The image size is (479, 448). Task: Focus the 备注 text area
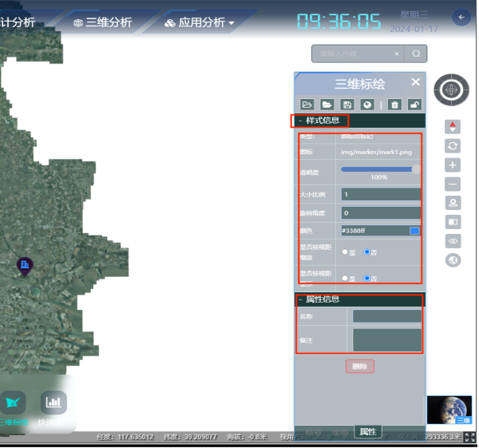[x=387, y=340]
